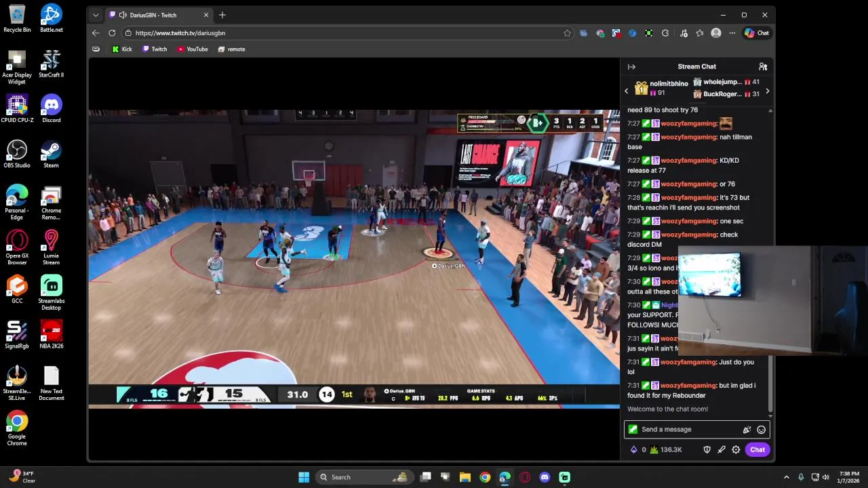Image resolution: width=868 pixels, height=488 pixels.
Task: Open taskbar clock showing 7:38 PM
Action: pos(849,477)
